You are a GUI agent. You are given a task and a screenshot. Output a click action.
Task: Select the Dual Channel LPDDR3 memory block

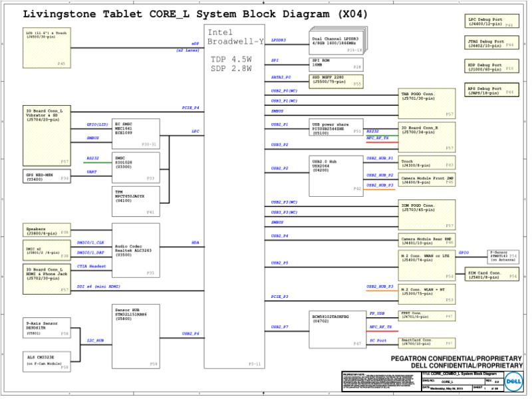pos(336,42)
